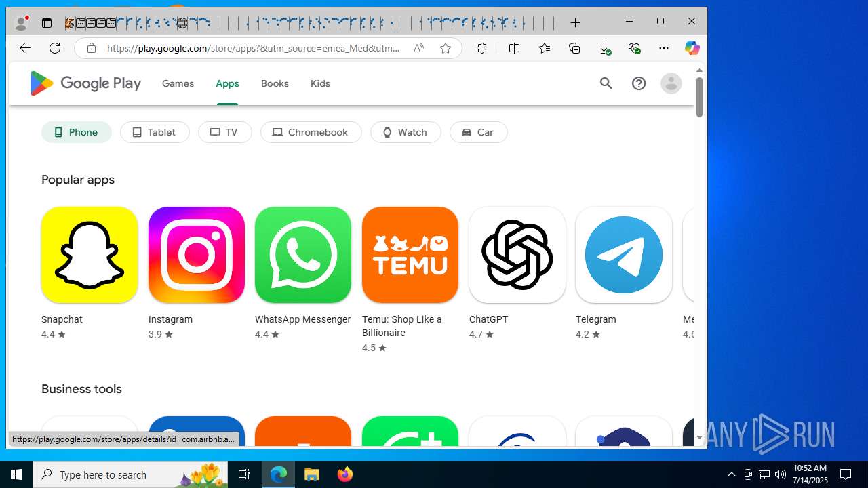
Task: Open the Instagram title link
Action: coord(170,319)
